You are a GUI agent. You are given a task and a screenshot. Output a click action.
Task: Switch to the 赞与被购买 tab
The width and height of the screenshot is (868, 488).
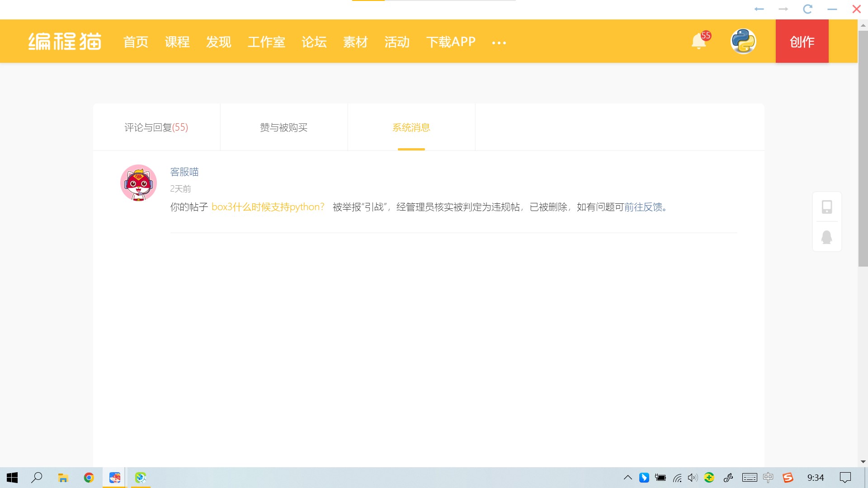284,127
